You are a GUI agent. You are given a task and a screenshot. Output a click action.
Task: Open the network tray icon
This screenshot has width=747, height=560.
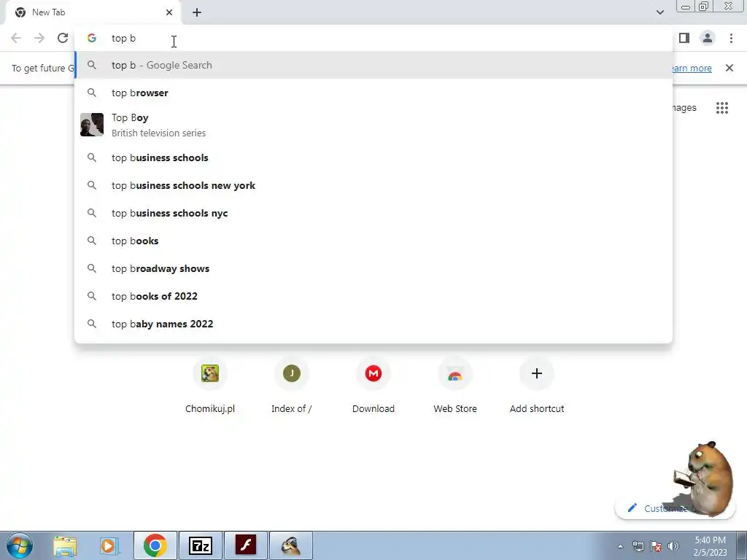(x=638, y=546)
